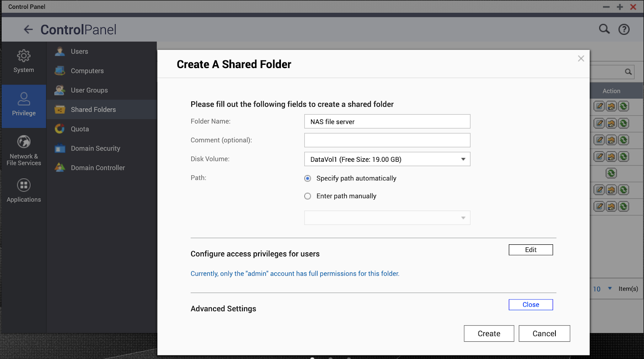Minimize the Control Panel window
The width and height of the screenshot is (644, 359).
click(x=606, y=7)
